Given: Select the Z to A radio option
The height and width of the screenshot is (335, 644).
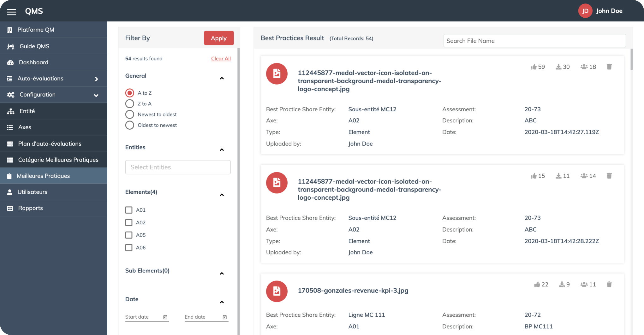Looking at the screenshot, I should pos(130,104).
